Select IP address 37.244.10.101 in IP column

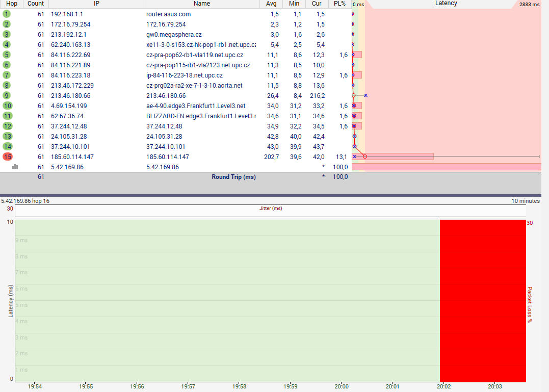[70, 146]
